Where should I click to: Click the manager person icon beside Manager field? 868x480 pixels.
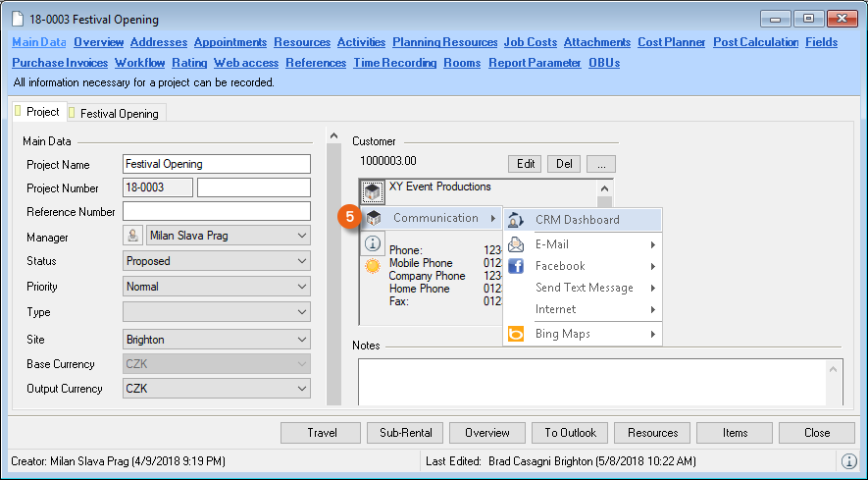point(133,236)
